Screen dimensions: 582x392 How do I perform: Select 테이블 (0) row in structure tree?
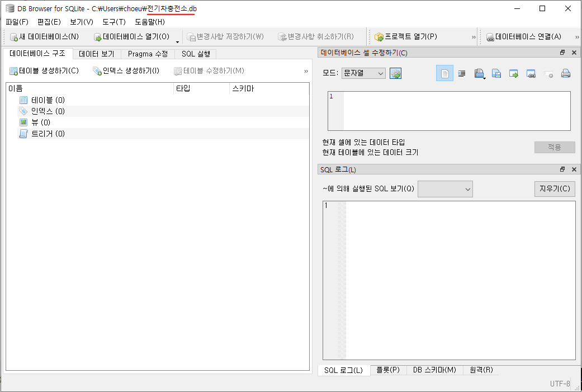point(163,100)
